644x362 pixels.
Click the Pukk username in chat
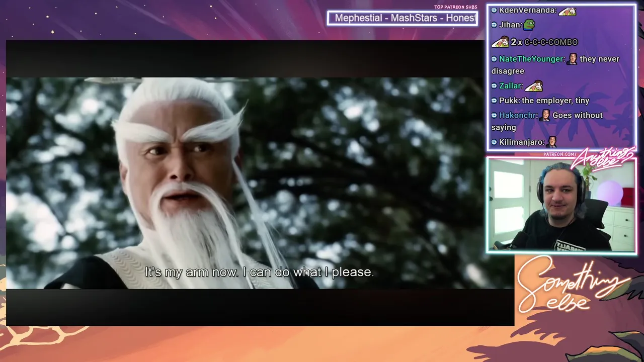(x=509, y=101)
